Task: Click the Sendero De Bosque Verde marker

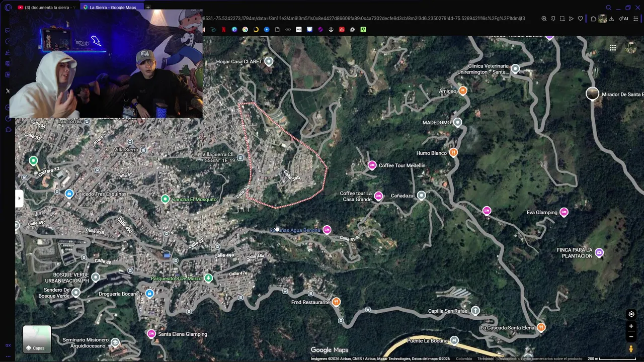Action: (76, 293)
